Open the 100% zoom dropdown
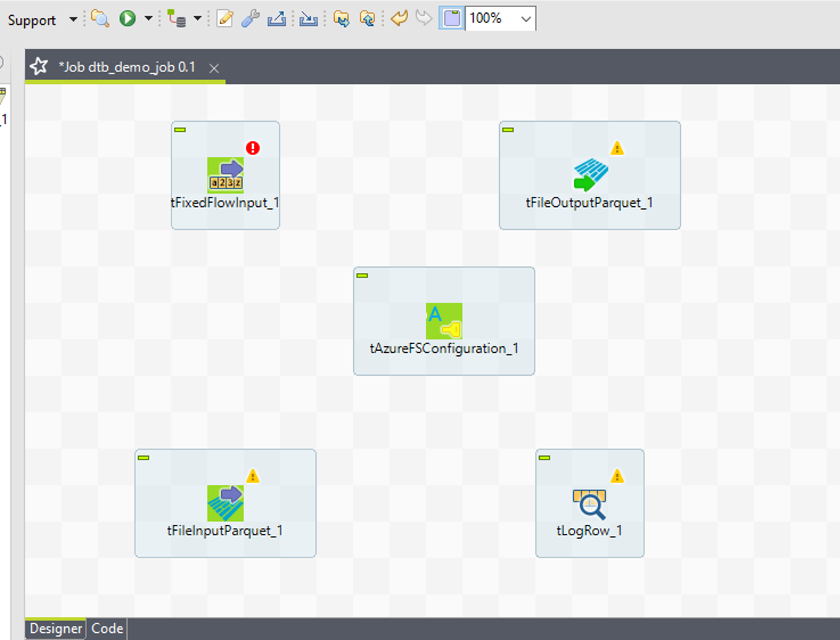Image resolution: width=840 pixels, height=640 pixels. coord(525,19)
